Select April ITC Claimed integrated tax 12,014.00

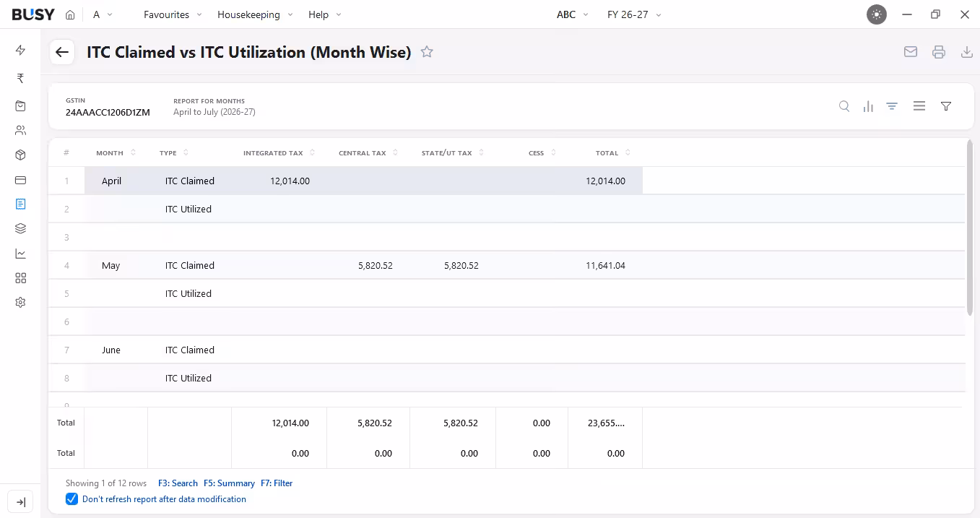[279, 181]
